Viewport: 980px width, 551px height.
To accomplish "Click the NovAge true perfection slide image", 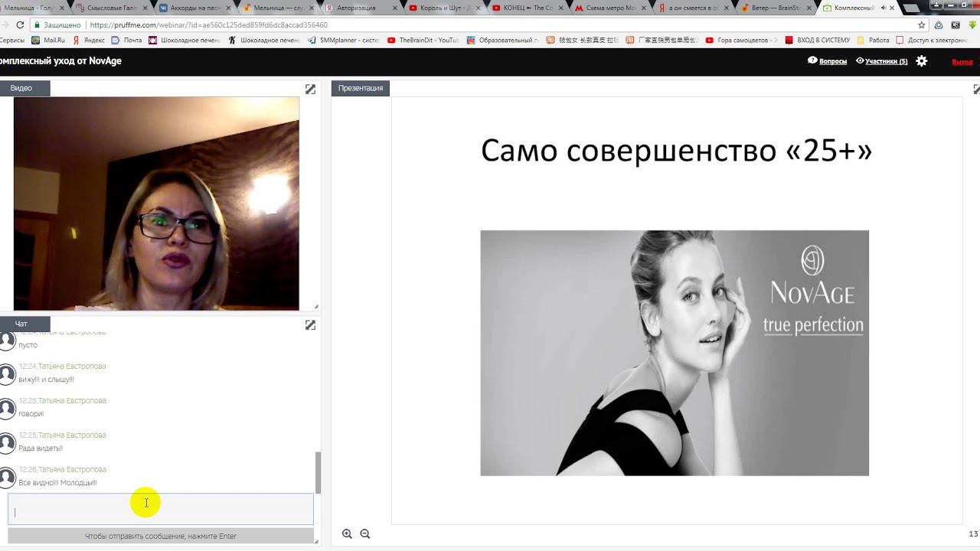I will click(675, 353).
